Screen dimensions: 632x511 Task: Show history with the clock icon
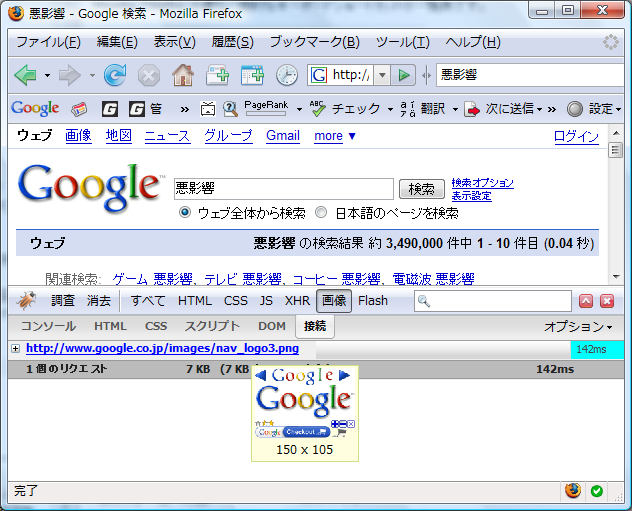click(287, 75)
